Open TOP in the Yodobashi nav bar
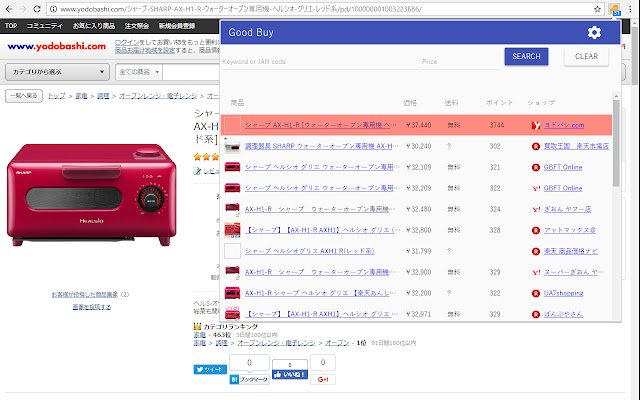640x400 pixels. [11, 26]
